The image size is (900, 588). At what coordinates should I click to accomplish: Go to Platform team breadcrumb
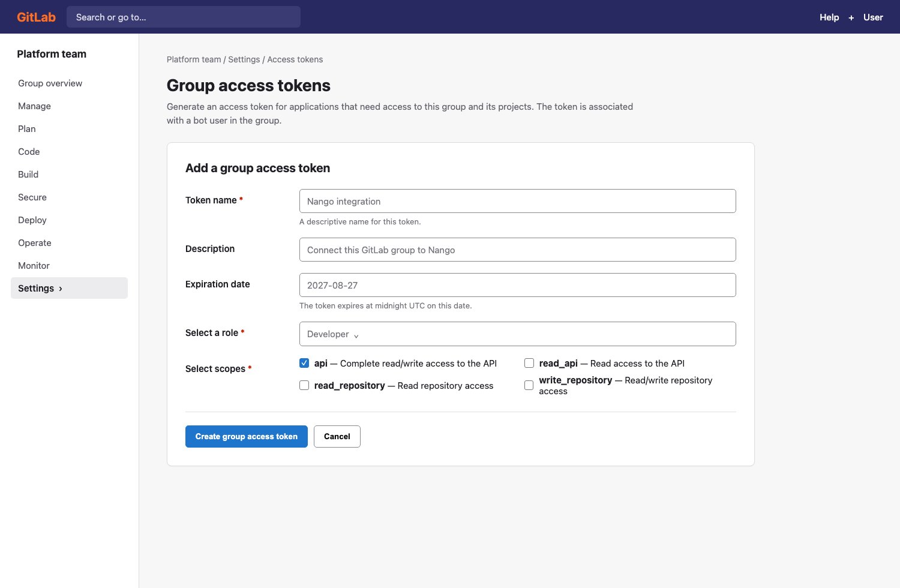pos(194,59)
